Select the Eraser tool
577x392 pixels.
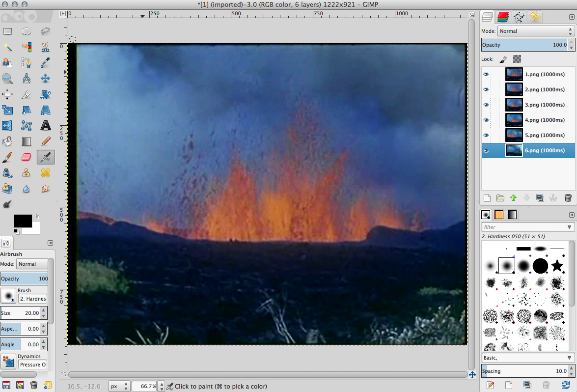[26, 157]
